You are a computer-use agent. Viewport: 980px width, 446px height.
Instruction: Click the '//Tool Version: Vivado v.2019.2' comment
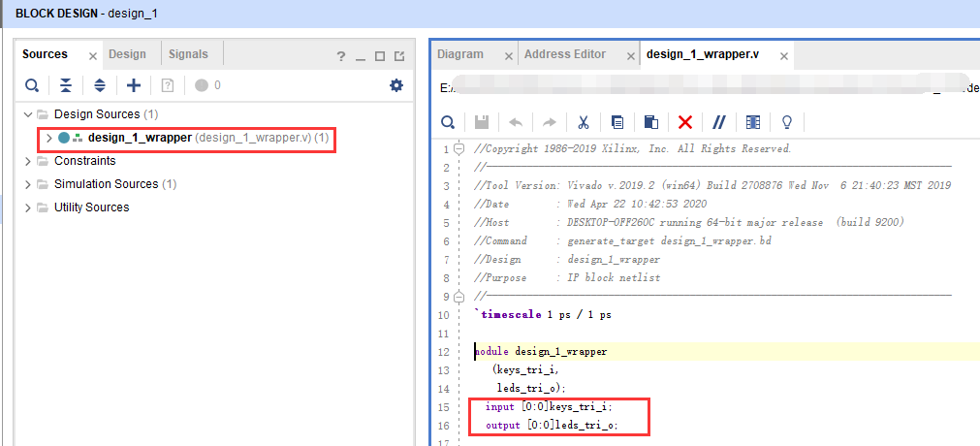(712, 186)
